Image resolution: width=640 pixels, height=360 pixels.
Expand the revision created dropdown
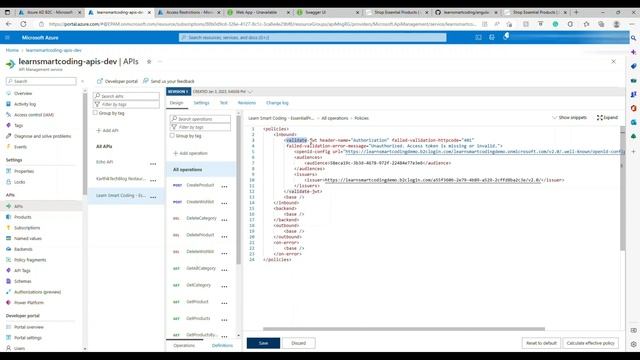click(x=250, y=91)
